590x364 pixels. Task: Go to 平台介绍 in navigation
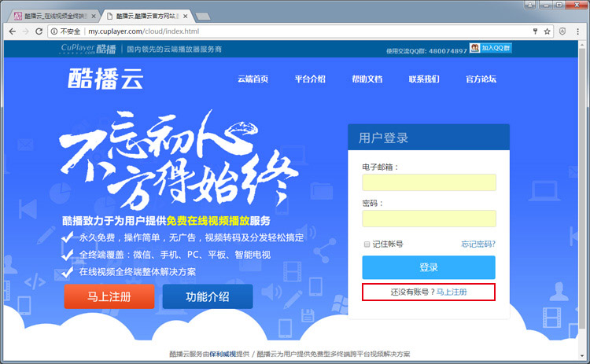[x=310, y=79]
